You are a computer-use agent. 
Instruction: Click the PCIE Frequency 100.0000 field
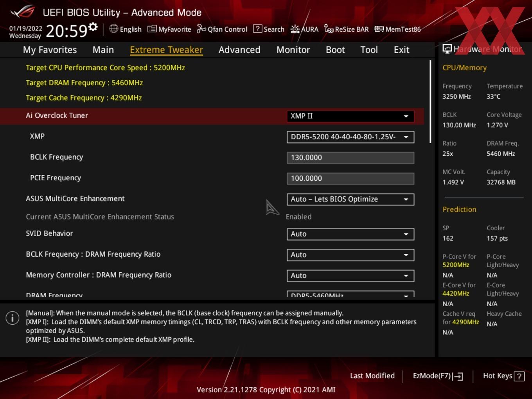(x=350, y=178)
